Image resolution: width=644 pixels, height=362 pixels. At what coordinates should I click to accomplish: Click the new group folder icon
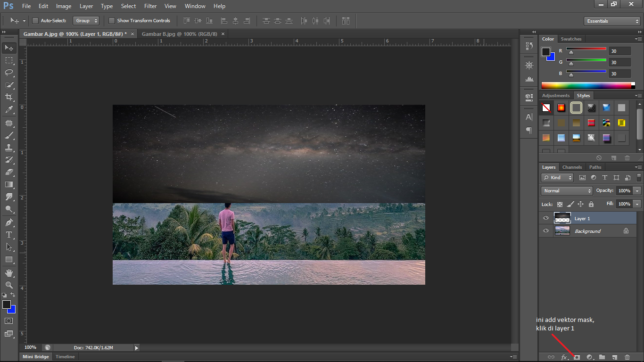click(x=602, y=357)
